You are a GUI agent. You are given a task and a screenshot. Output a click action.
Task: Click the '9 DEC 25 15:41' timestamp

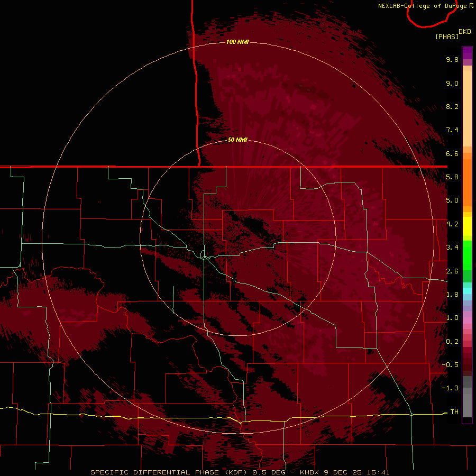[356, 472]
